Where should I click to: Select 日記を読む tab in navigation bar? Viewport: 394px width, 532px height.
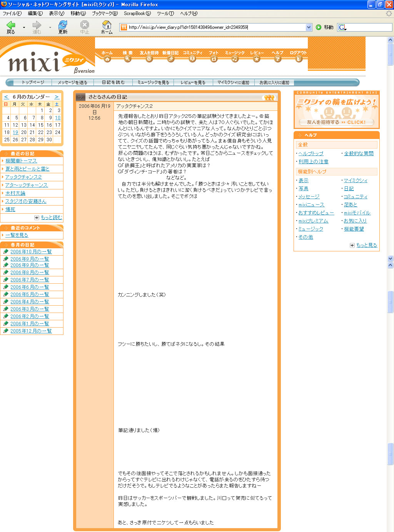coord(113,82)
